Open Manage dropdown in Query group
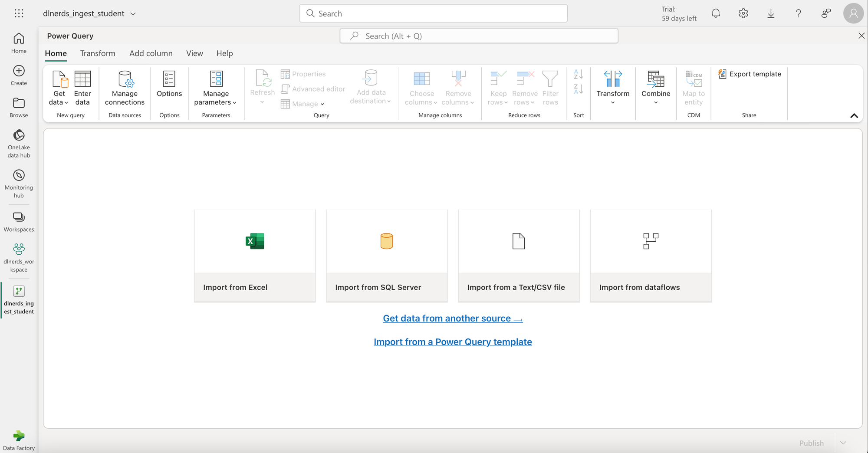Viewport: 868px width, 453px height. pyautogui.click(x=302, y=104)
